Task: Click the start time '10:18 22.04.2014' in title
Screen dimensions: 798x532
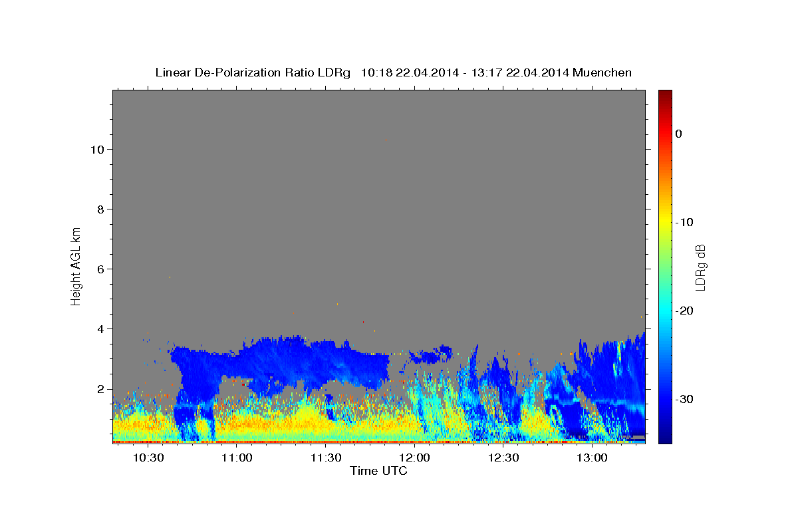Action: point(409,72)
